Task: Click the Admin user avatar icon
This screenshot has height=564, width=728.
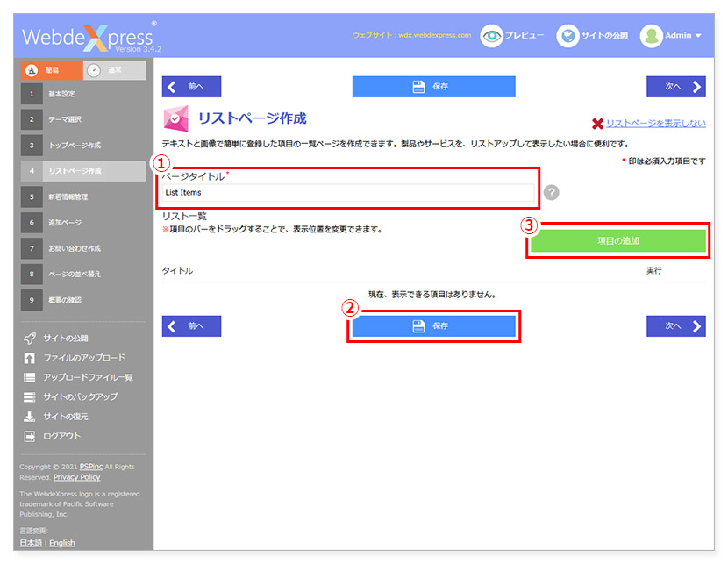Action: point(651,36)
